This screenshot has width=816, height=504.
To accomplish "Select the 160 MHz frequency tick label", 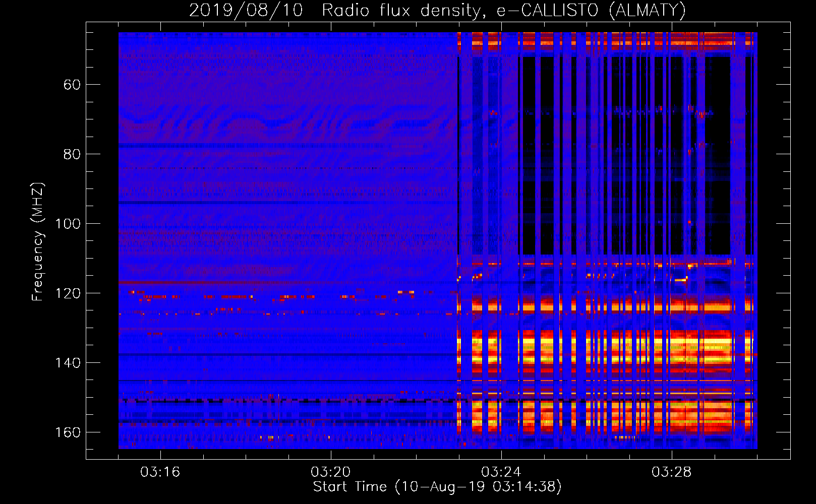I will (68, 432).
